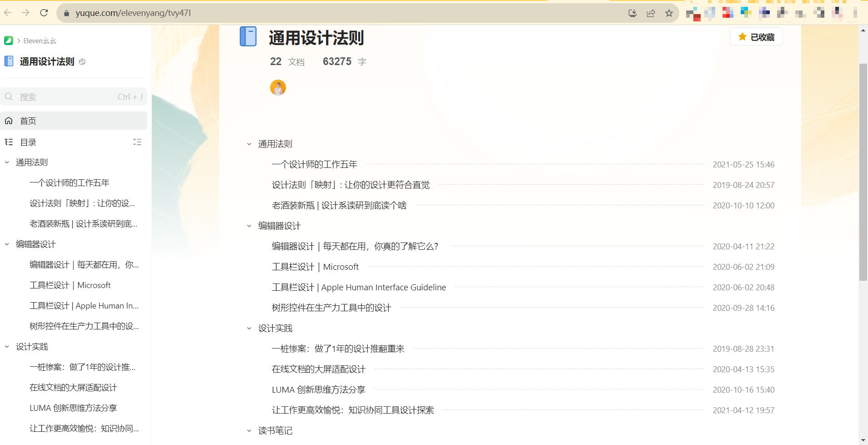Click the page vertical scrollbar
The height and width of the screenshot is (445, 868).
(x=863, y=173)
